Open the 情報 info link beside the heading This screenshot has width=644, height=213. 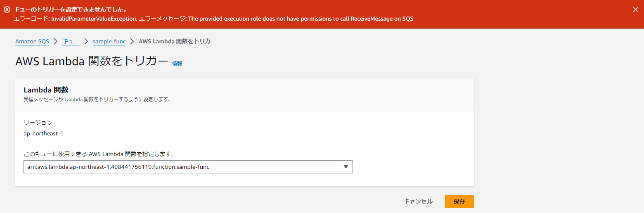[177, 63]
